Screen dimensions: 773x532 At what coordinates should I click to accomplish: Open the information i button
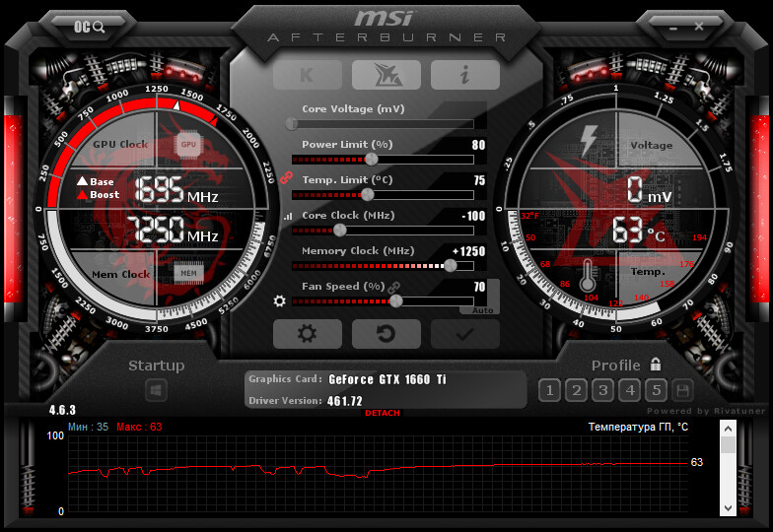click(465, 75)
